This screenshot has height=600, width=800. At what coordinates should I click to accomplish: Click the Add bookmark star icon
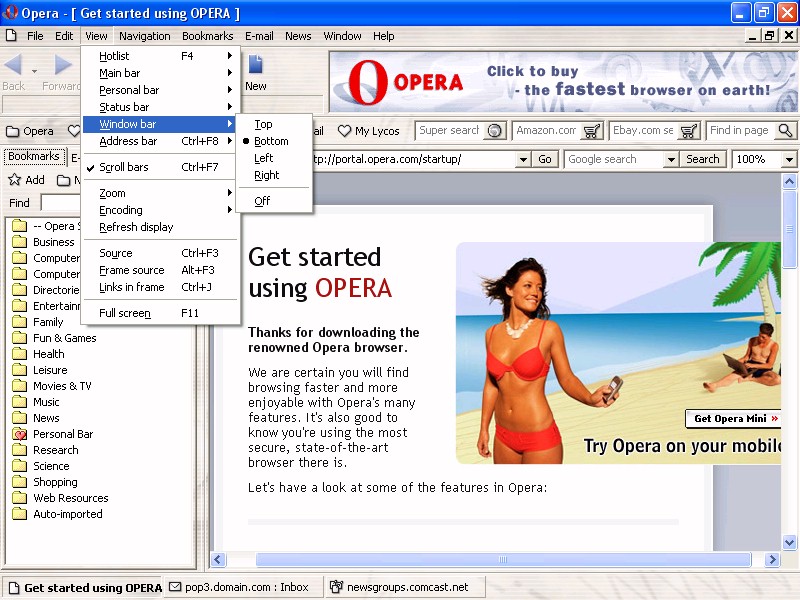(14, 180)
